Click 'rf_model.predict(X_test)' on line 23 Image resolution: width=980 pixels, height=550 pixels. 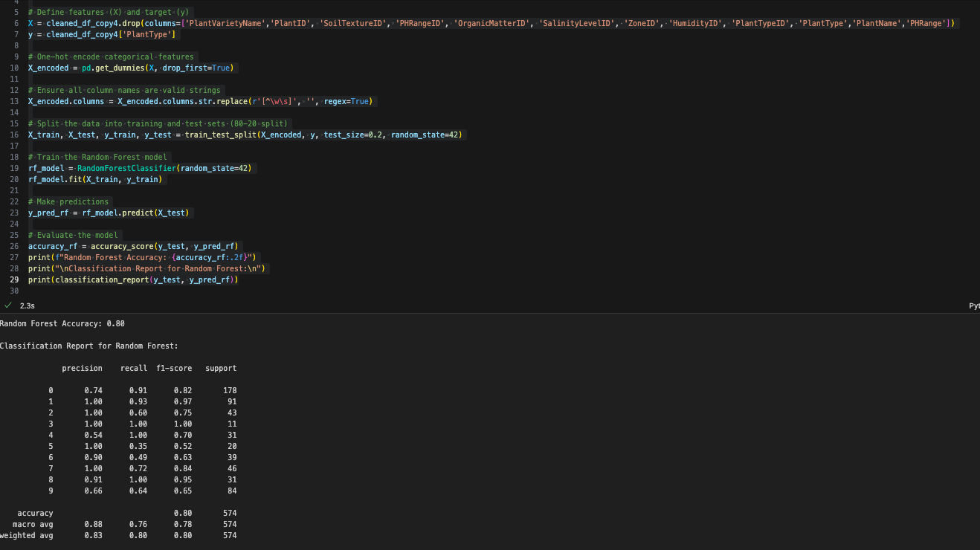(135, 213)
